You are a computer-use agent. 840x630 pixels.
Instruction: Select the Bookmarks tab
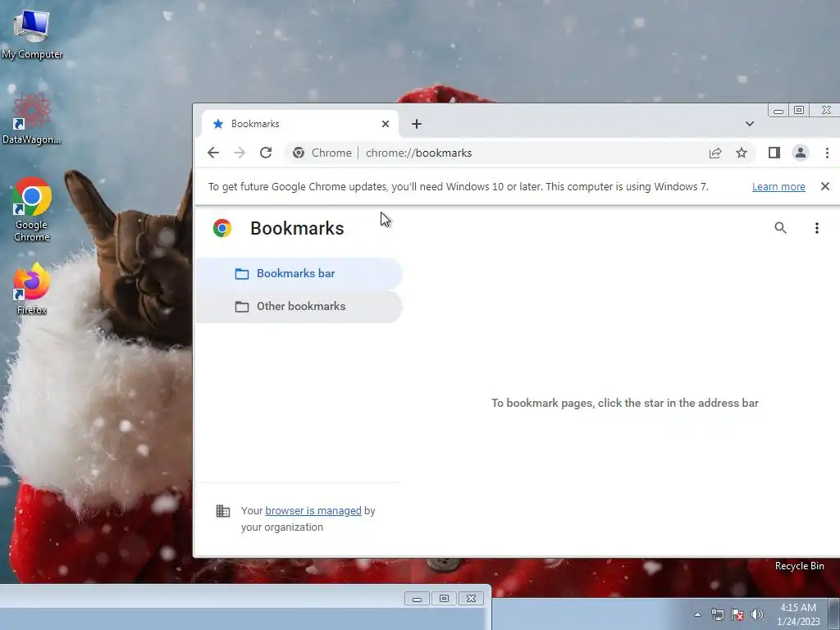coord(300,124)
